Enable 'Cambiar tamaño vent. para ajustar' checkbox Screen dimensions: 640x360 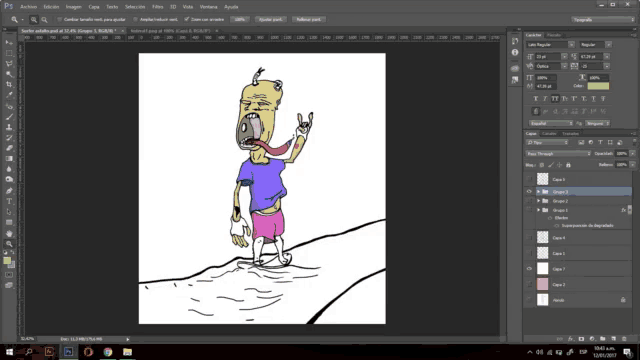click(60, 20)
